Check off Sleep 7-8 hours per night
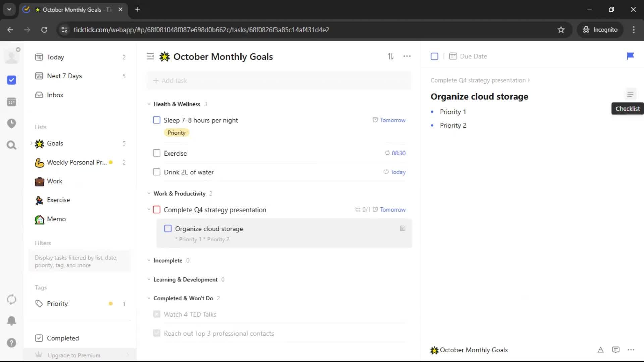The width and height of the screenshot is (644, 362). 157,120
